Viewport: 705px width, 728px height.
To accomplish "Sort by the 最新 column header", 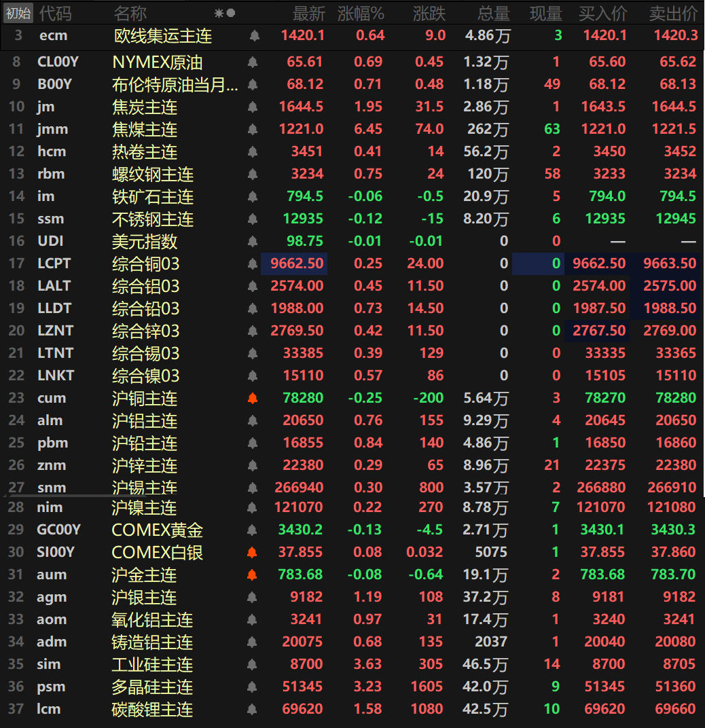I will pyautogui.click(x=308, y=13).
